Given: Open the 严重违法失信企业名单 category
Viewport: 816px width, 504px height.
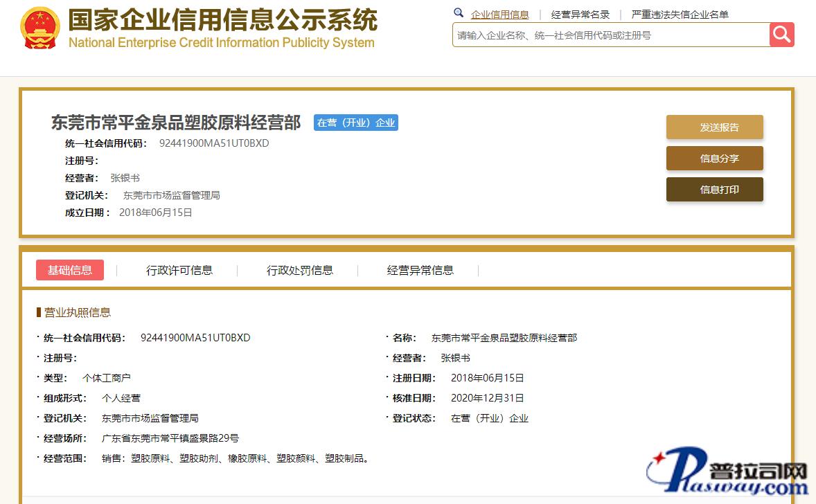Looking at the screenshot, I should 680,15.
